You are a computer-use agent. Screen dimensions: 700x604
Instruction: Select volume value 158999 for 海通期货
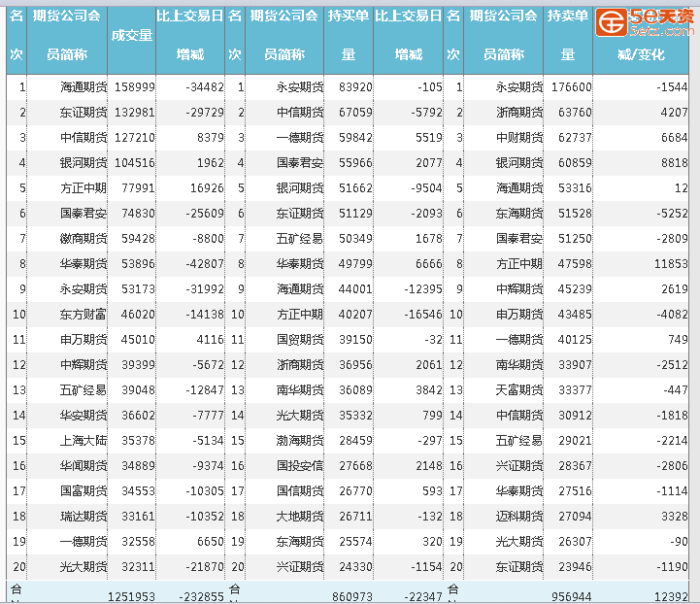coord(134,87)
